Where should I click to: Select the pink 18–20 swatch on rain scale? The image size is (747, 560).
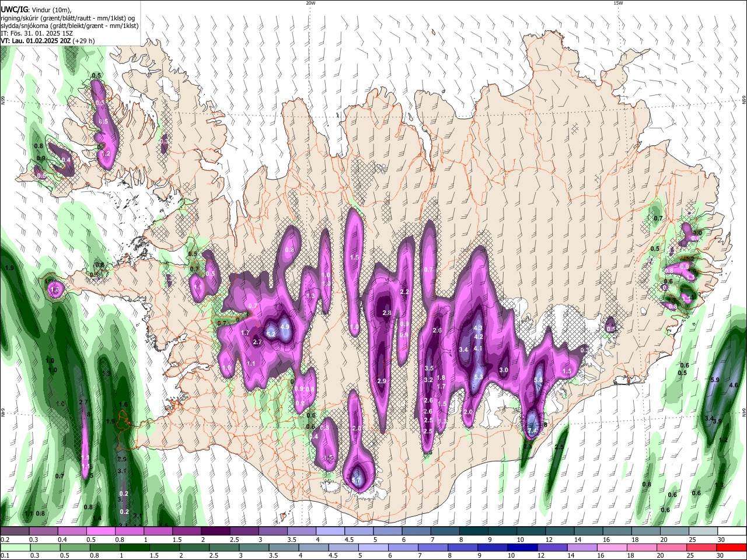click(x=642, y=547)
